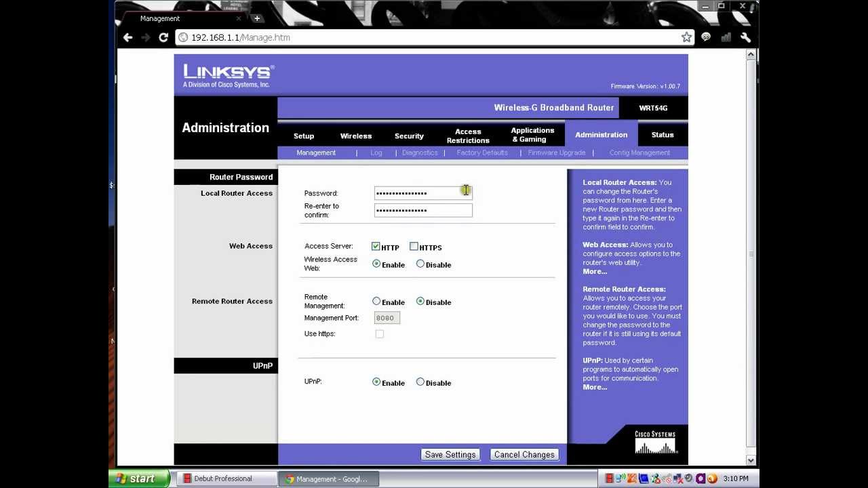The image size is (868, 488).
Task: Disable Remote Management
Action: (x=420, y=302)
